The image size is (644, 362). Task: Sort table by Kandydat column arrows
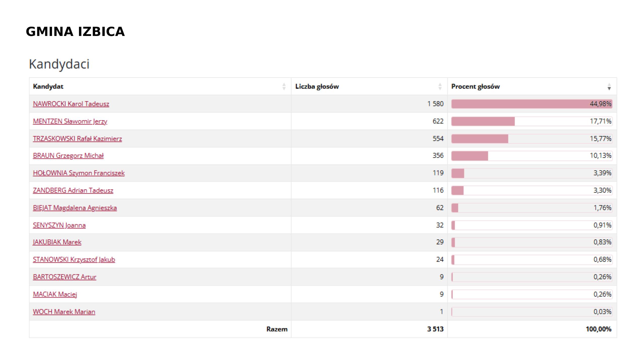tap(284, 86)
